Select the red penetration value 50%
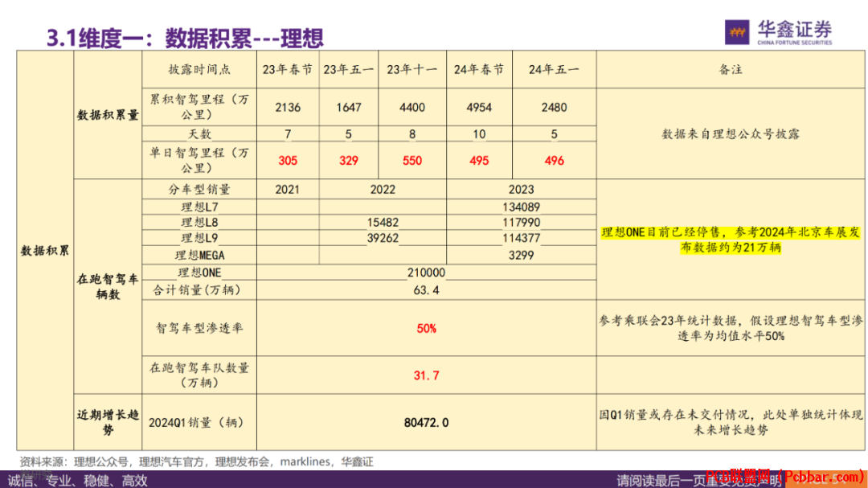 click(x=426, y=329)
